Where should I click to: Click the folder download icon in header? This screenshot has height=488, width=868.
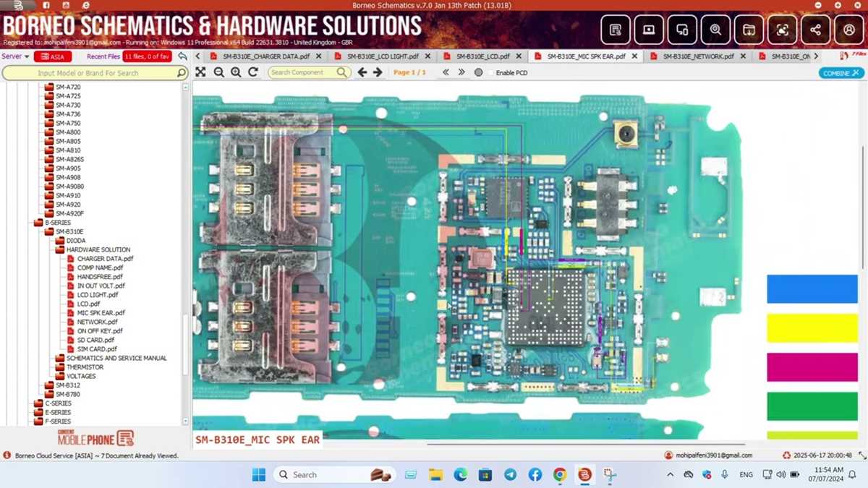(x=749, y=30)
